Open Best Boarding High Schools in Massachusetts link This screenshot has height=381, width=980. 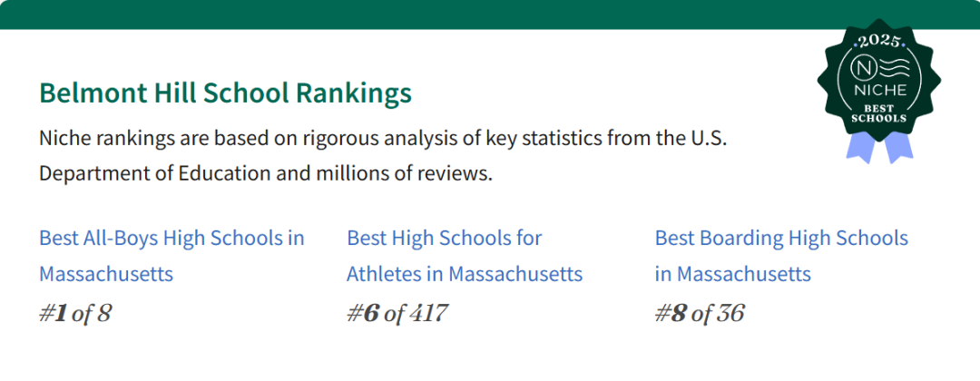782,256
